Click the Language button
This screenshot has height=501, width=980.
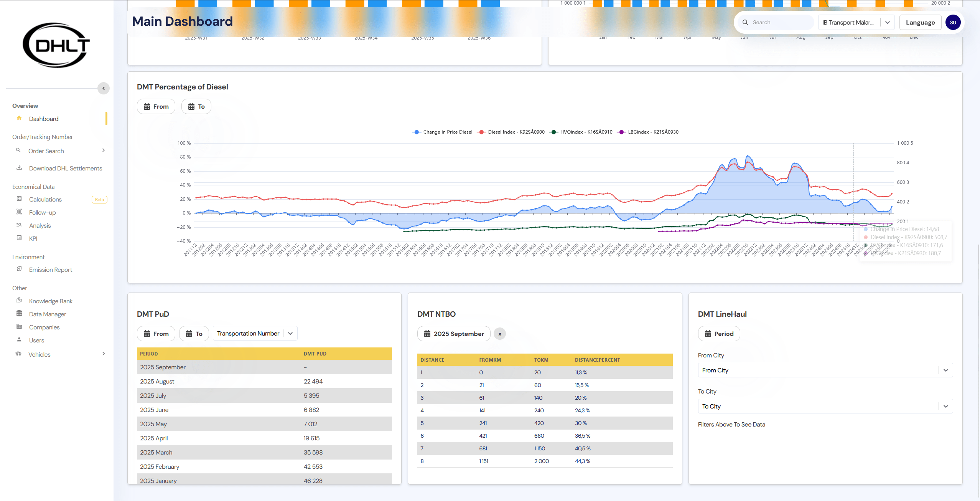920,22
